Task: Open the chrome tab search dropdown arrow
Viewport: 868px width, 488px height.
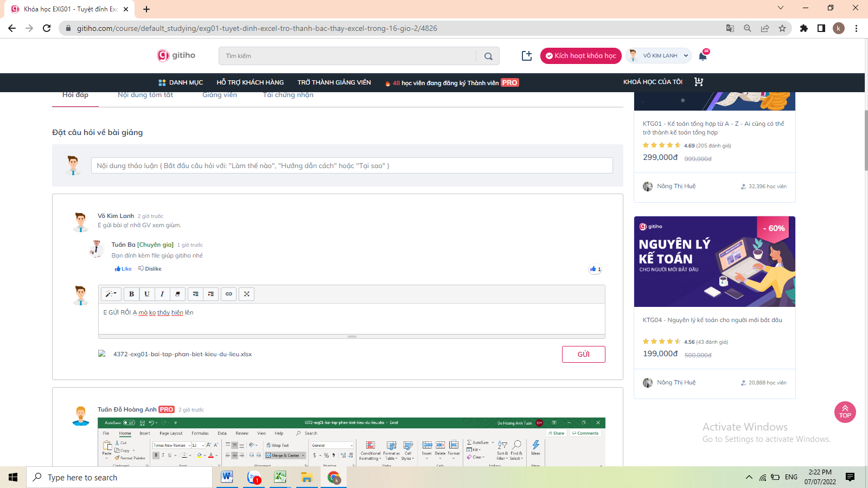Action: (x=781, y=8)
